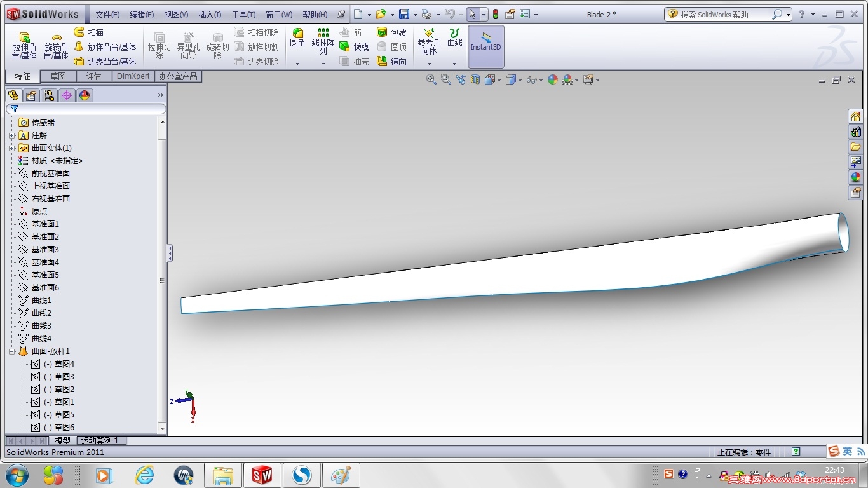Image resolution: width=868 pixels, height=488 pixels.
Task: Toggle the Select arrow tool
Action: click(472, 14)
